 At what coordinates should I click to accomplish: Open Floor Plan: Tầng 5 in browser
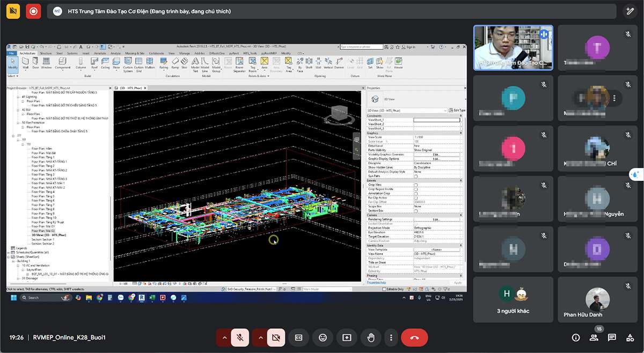[x=42, y=196]
